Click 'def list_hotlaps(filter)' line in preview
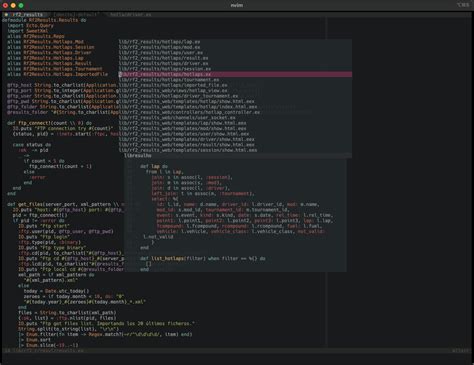This screenshot has width=474, height=365. coord(203,258)
